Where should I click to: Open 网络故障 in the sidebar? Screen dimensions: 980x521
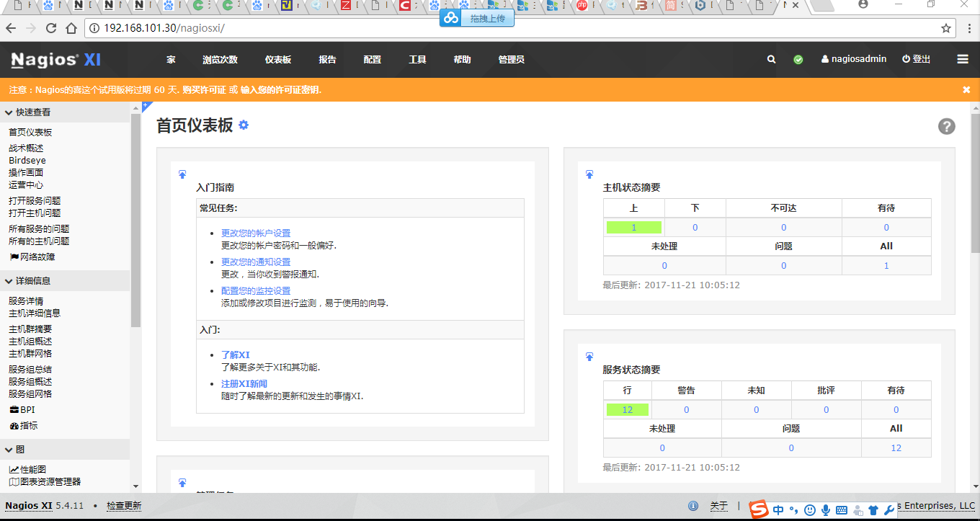tap(32, 257)
